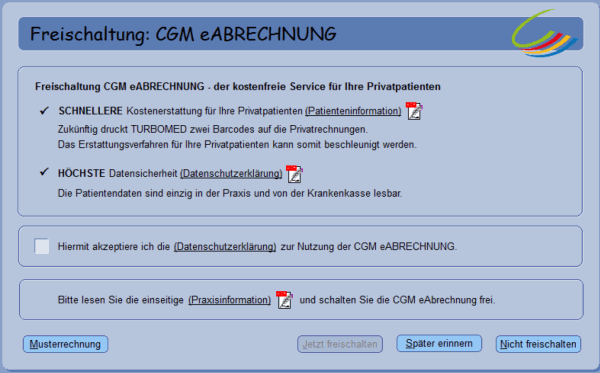Open the PDF icon beside HÖCHSTE Datensicherheit
Image resolution: width=600 pixels, height=373 pixels.
tap(294, 174)
